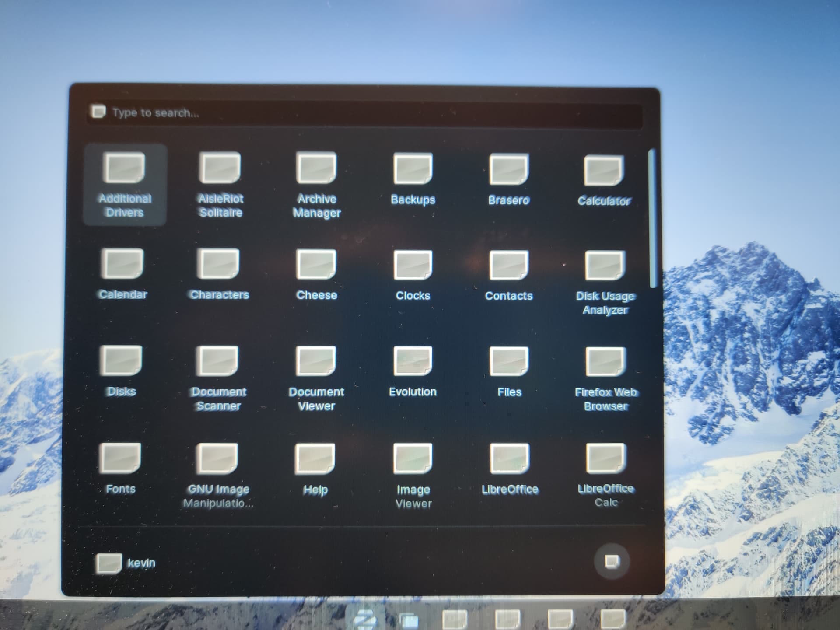Image resolution: width=840 pixels, height=630 pixels.
Task: Open the Files app
Action: click(509, 372)
